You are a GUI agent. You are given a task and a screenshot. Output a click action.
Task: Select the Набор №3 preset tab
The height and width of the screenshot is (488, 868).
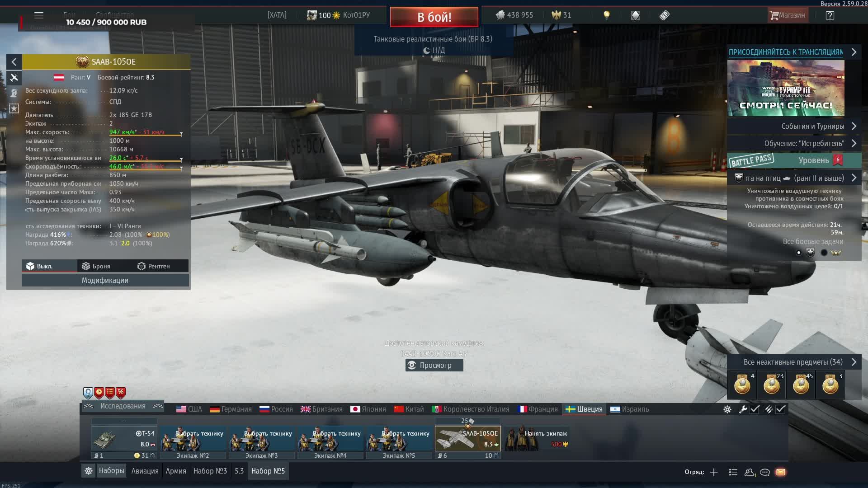point(210,471)
